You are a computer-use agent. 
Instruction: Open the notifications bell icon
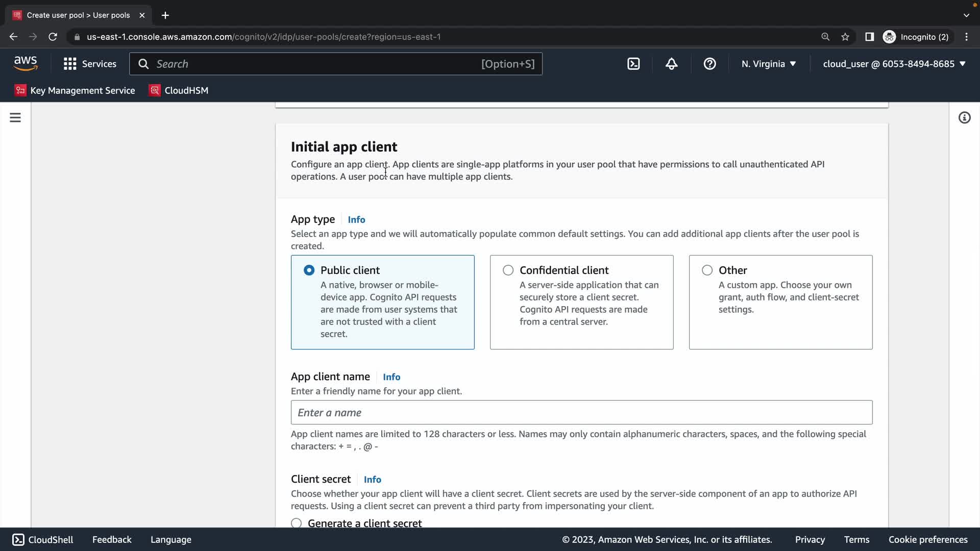[671, 64]
